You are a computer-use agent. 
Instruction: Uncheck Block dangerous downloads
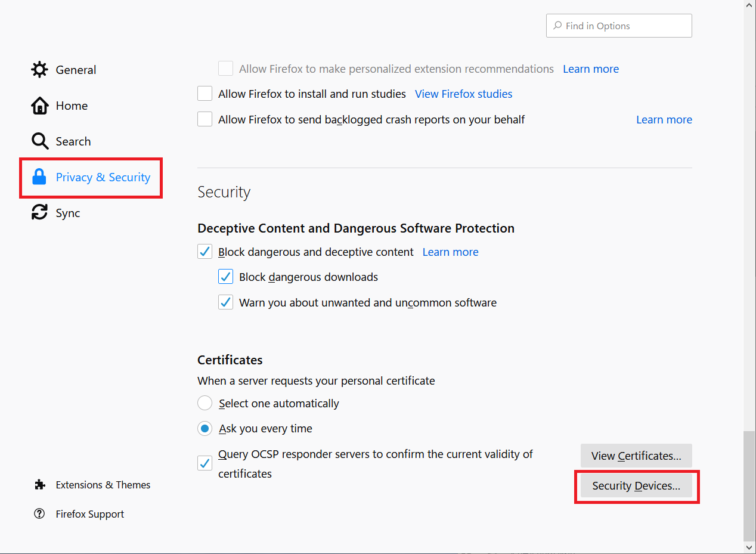tap(225, 276)
